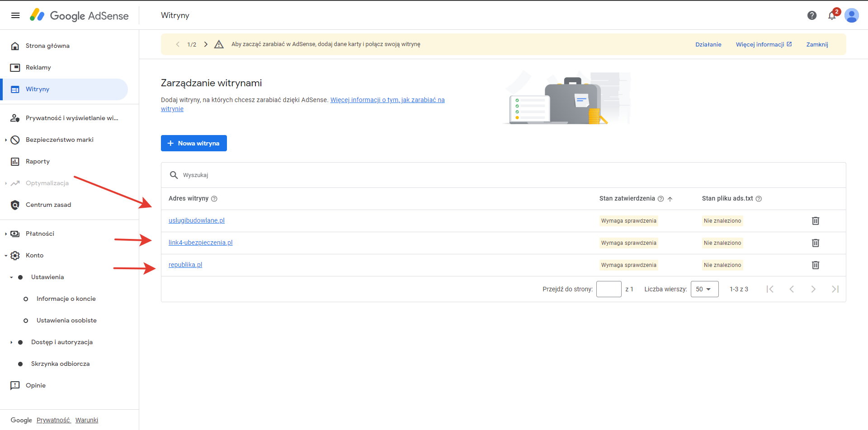Image resolution: width=868 pixels, height=430 pixels.
Task: Expand the Płatności submenu arrow
Action: tap(6, 234)
